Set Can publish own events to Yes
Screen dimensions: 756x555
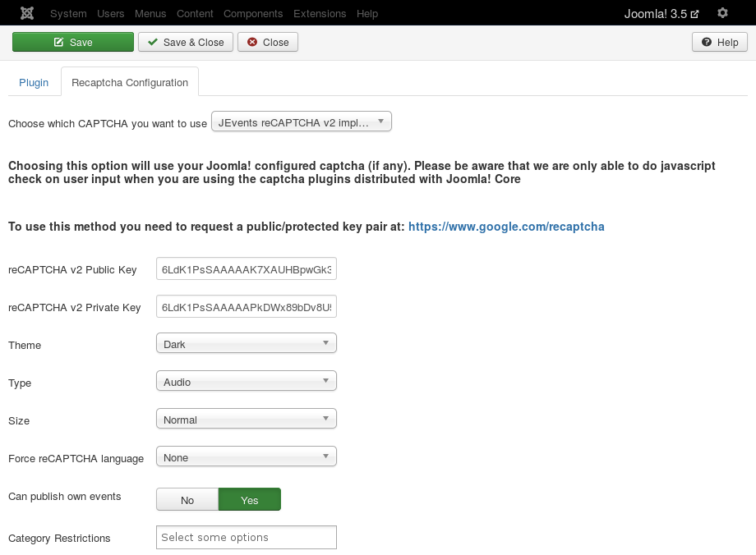pos(249,500)
